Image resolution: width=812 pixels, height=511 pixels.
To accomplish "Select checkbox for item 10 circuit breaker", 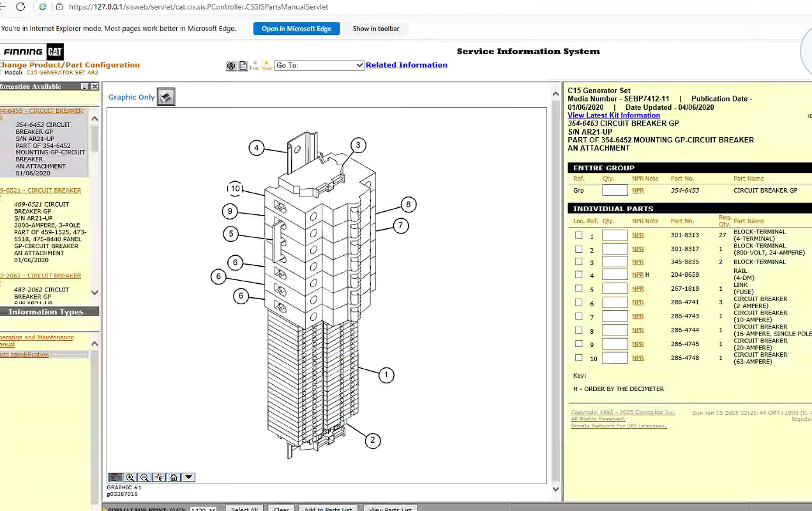I will tap(578, 358).
